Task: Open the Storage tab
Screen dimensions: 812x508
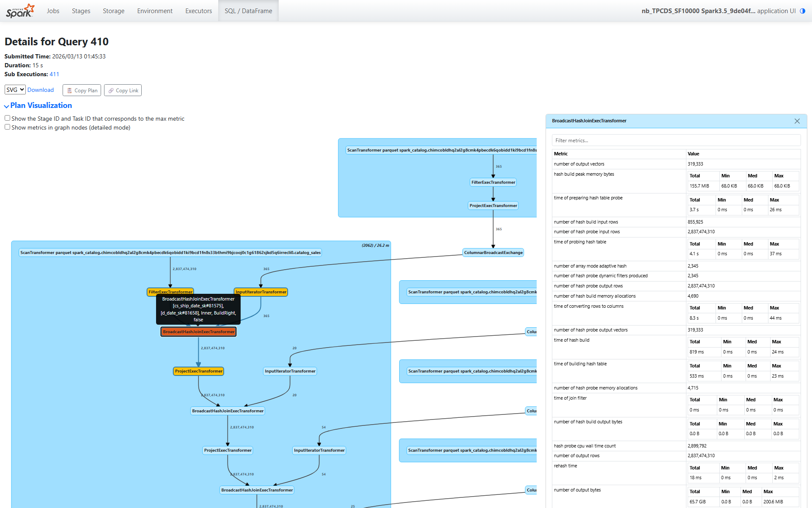Action: 113,11
